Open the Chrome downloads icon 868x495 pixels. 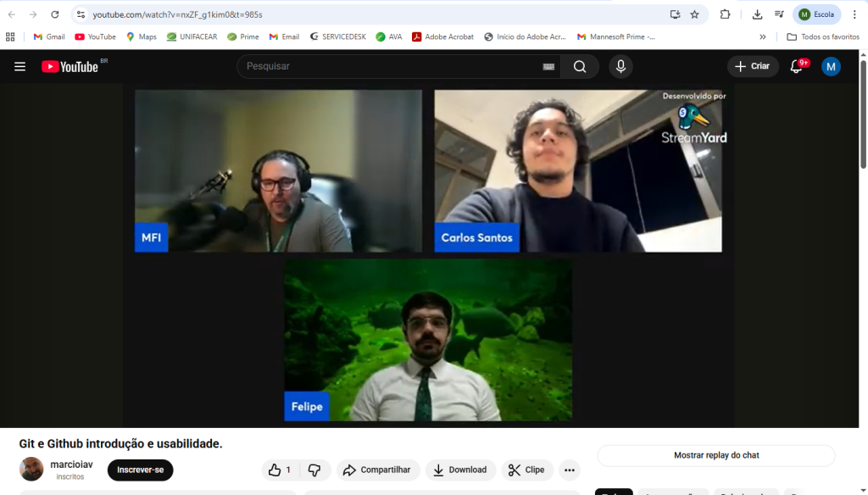757,14
